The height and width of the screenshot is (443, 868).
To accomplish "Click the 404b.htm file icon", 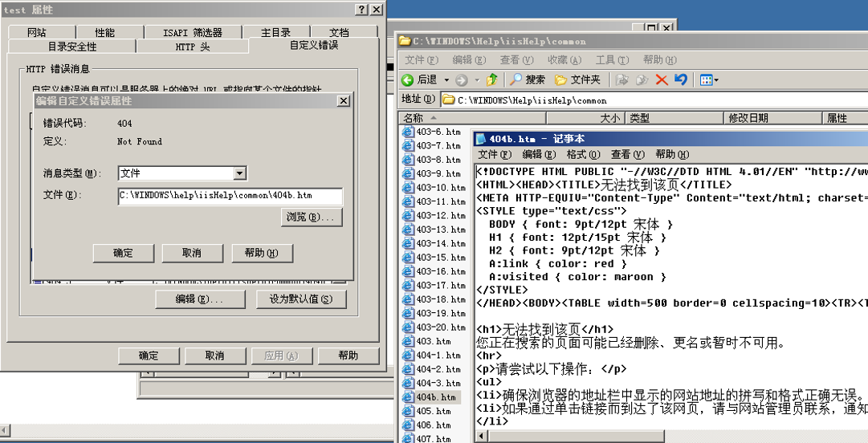I will (x=408, y=397).
